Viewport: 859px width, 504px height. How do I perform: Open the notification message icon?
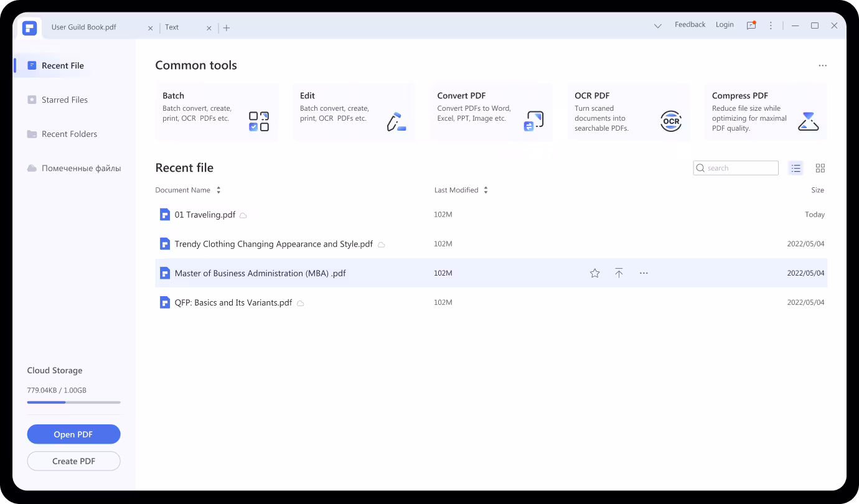[751, 26]
